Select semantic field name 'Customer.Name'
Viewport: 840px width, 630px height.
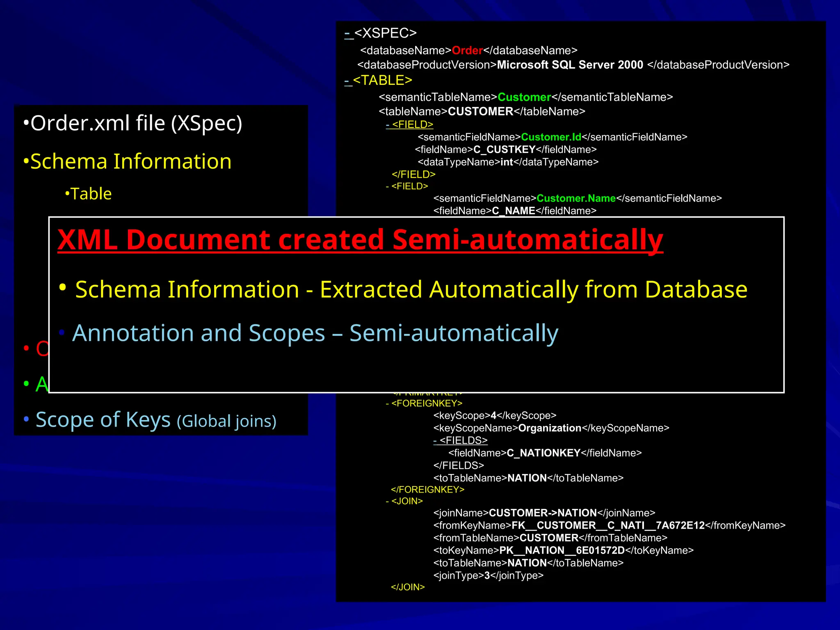(576, 199)
